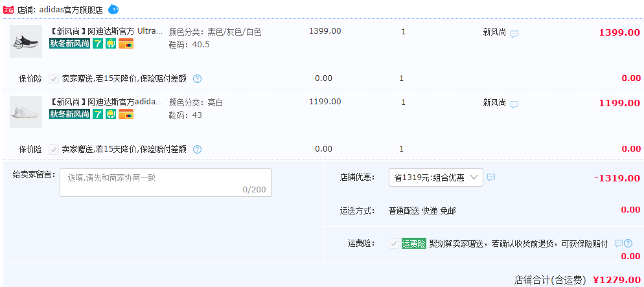Open white adidas shoe thumbnail
This screenshot has height=287, width=644.
[x=26, y=112]
